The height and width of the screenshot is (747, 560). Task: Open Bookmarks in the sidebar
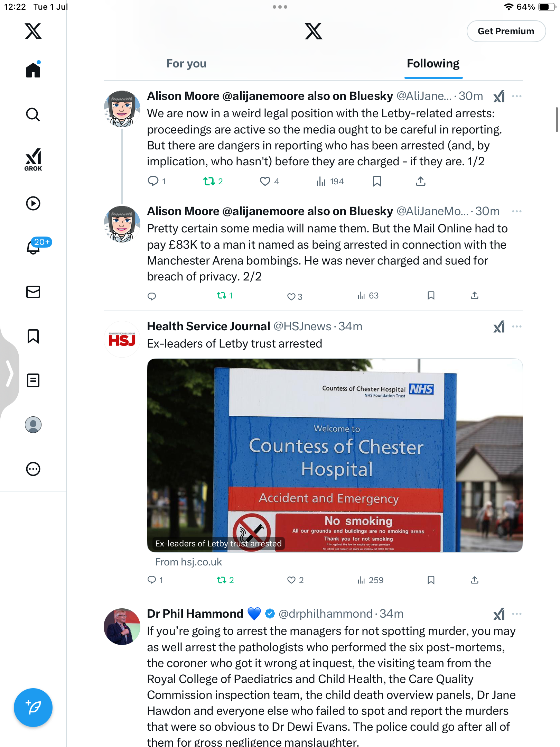coord(33,336)
